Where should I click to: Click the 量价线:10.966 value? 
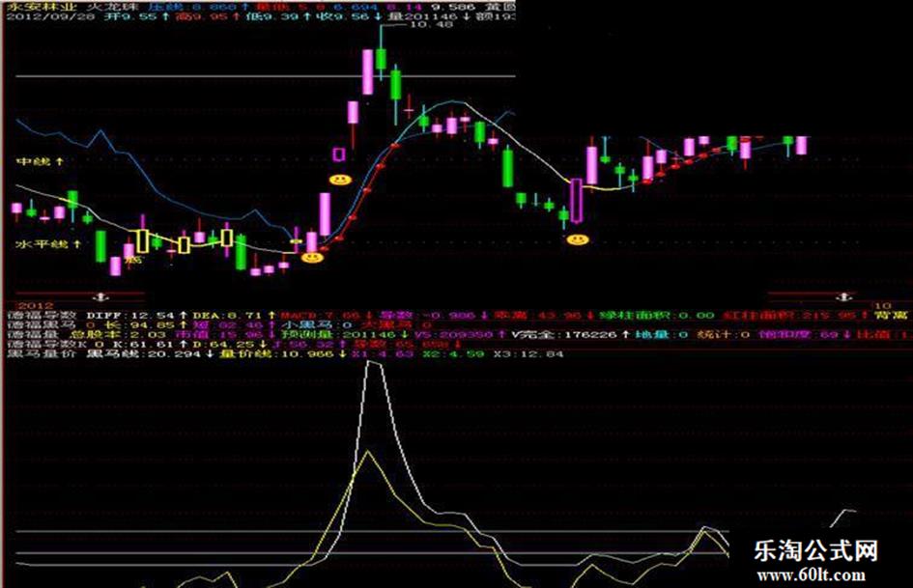tap(276, 354)
